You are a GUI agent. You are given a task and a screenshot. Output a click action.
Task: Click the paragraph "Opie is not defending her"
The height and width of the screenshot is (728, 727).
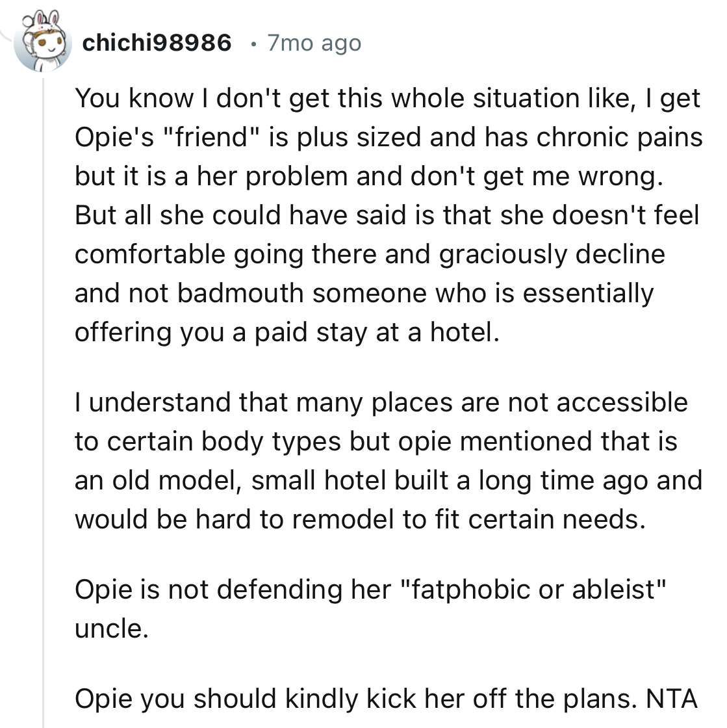[371, 609]
